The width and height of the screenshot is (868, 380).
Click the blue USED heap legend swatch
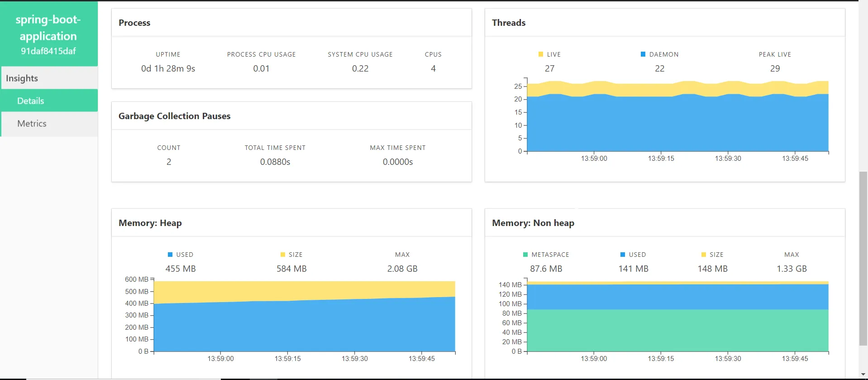click(170, 255)
